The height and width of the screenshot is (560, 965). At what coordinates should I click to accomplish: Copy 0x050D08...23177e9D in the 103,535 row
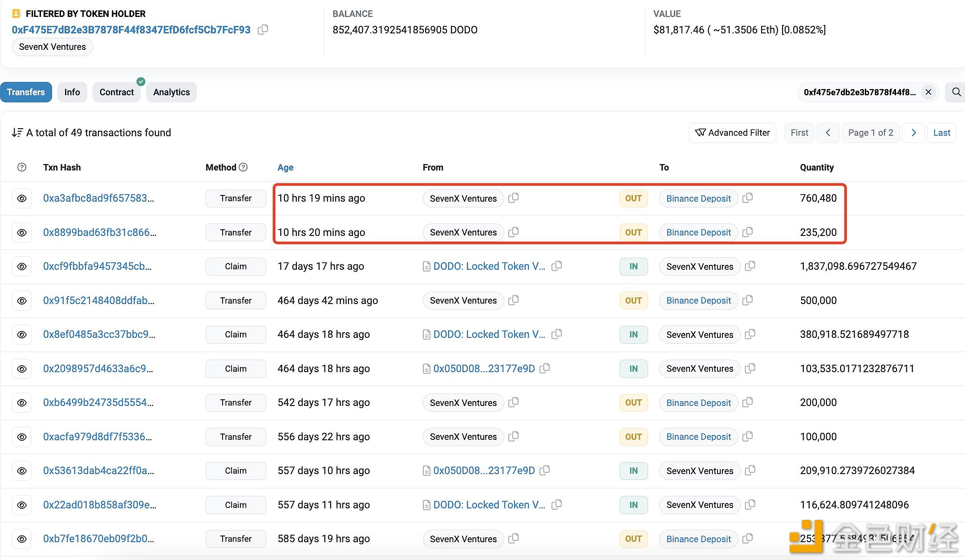545,368
